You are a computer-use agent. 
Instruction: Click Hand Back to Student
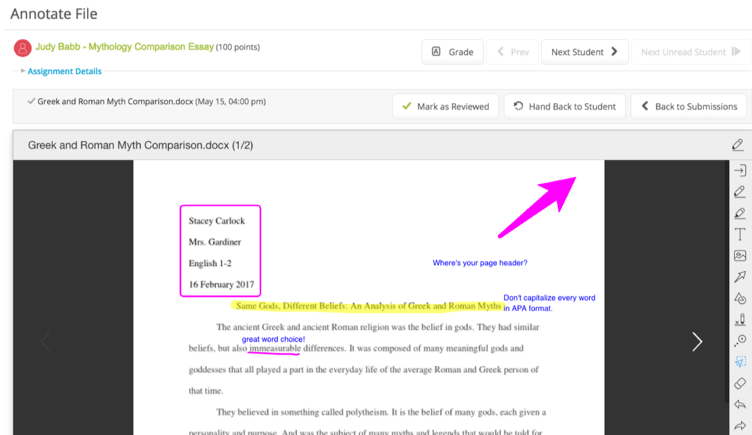(565, 106)
